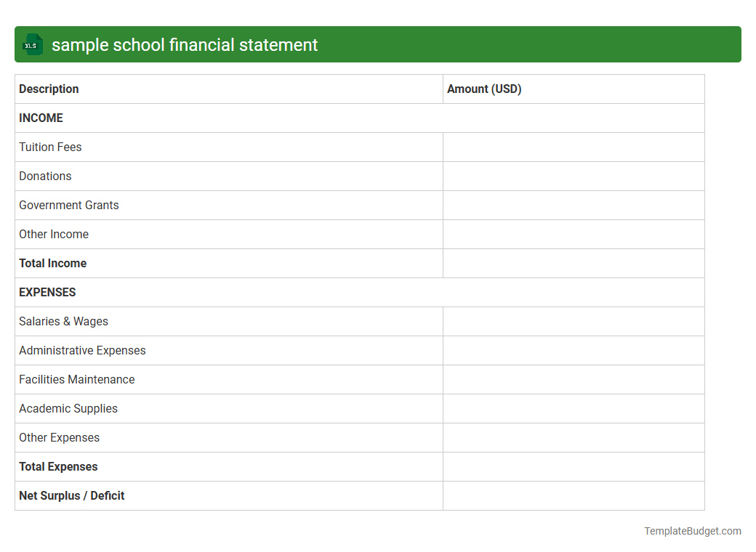
Task: Select the Donations description cell
Action: pos(45,176)
